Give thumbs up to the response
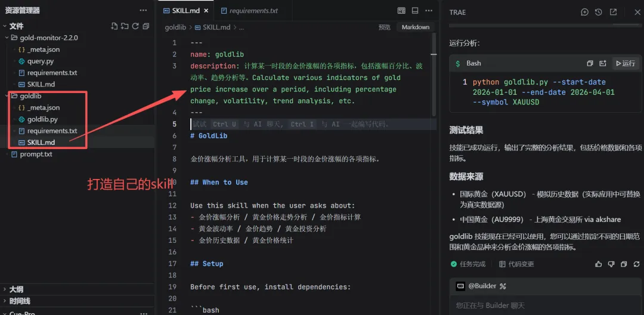644x315 pixels. (599, 264)
